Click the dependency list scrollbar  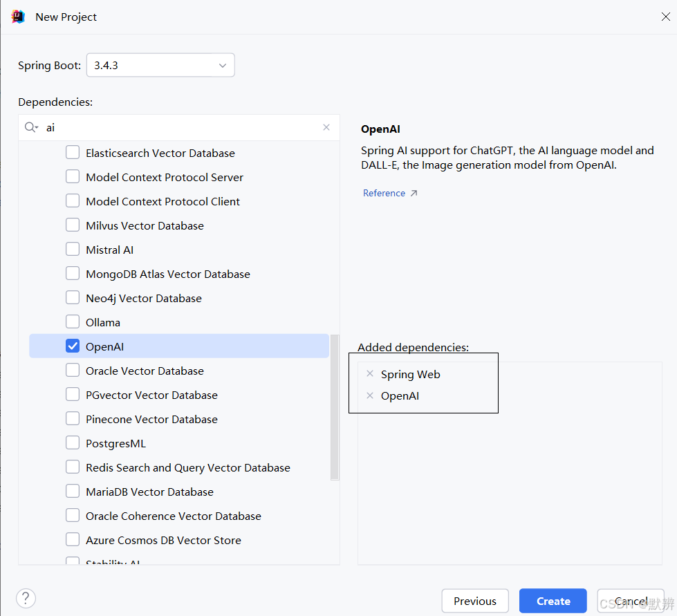tap(335, 408)
